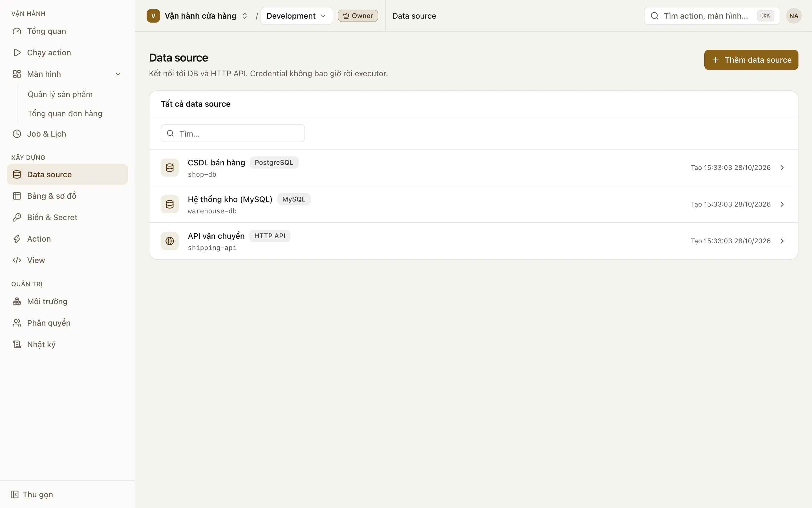This screenshot has height=508, width=812.
Task: Click the Biến & Secret key icon
Action: click(x=17, y=217)
